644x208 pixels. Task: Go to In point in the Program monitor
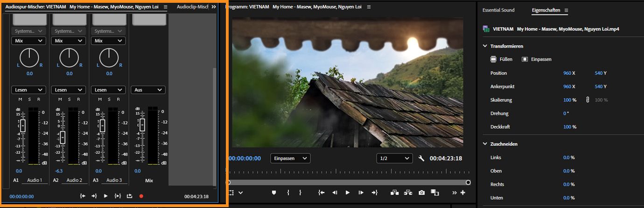(x=322, y=193)
